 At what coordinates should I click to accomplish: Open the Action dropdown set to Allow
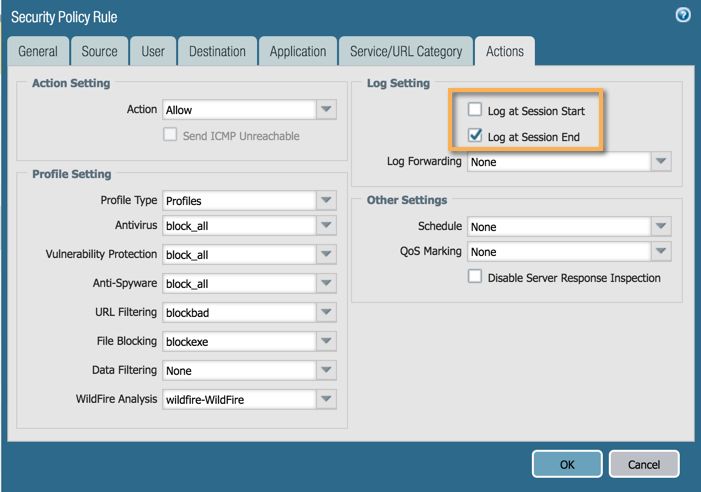pyautogui.click(x=327, y=110)
